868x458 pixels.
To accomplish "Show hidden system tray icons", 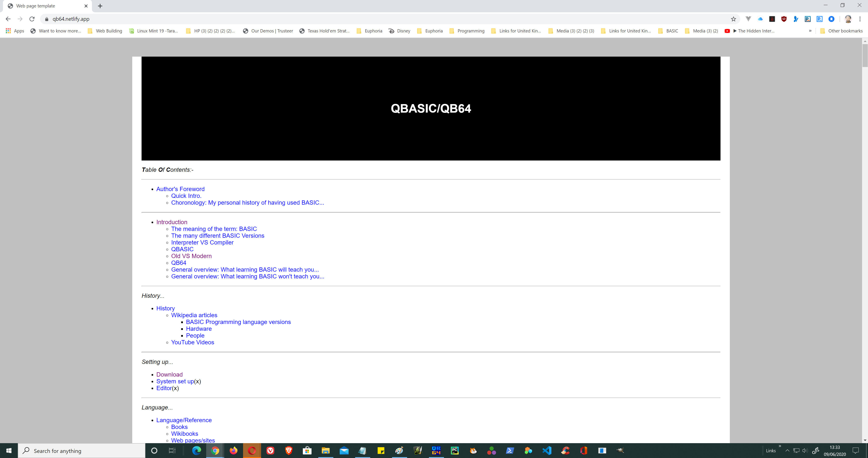I will (x=787, y=451).
